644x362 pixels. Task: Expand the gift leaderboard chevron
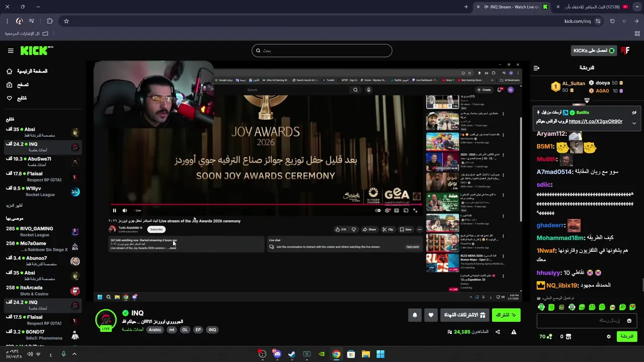587,101
